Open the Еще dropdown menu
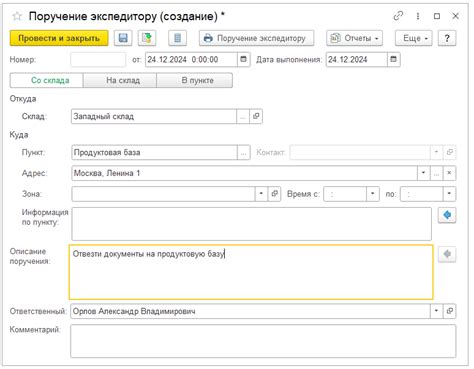This screenshot has width=474, height=369. tap(414, 38)
